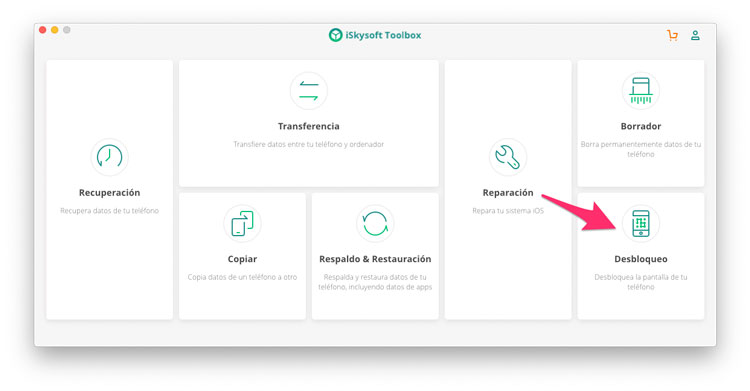Click 'Borra permanentemente datos de tu teléfono'
The image size is (750, 391).
[x=640, y=149]
